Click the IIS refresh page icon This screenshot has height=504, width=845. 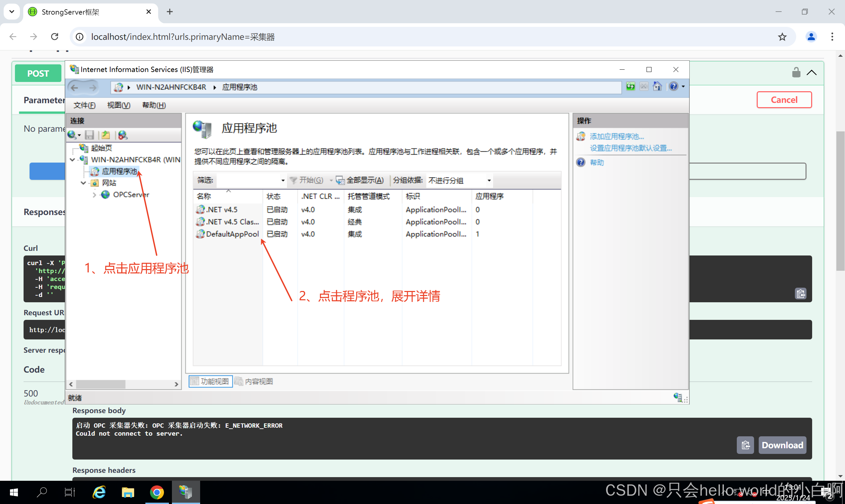630,87
